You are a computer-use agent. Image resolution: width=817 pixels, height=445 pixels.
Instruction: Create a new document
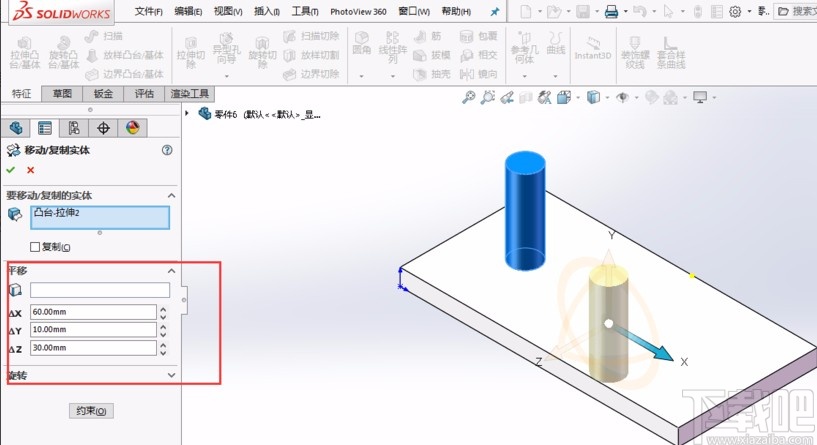[x=526, y=11]
